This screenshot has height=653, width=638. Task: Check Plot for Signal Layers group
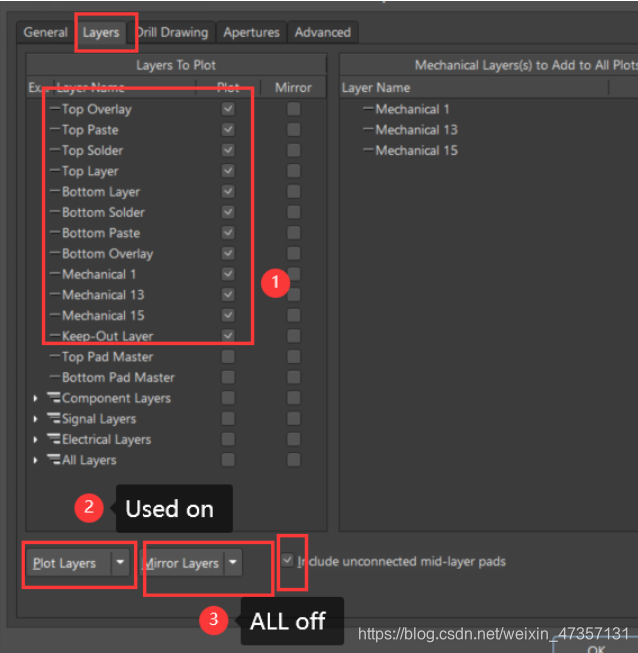[x=228, y=418]
